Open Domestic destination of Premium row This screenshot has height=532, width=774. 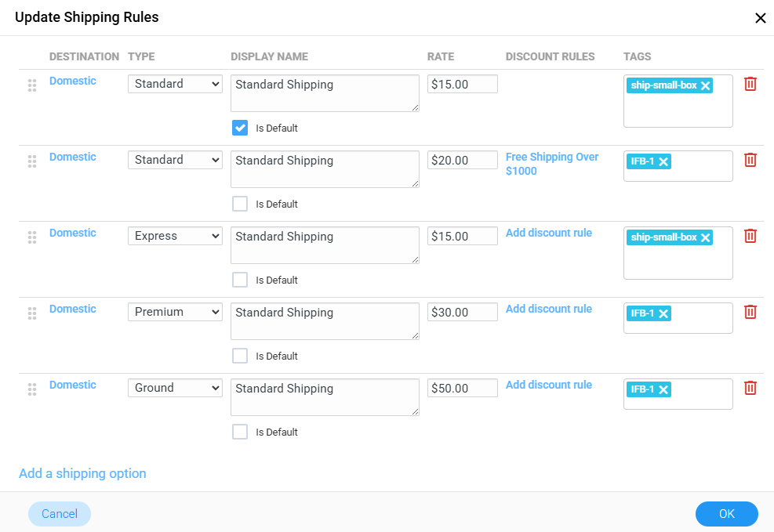click(73, 309)
